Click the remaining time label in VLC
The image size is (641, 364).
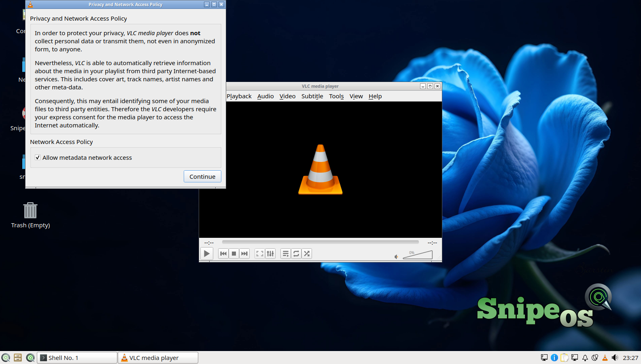point(432,243)
